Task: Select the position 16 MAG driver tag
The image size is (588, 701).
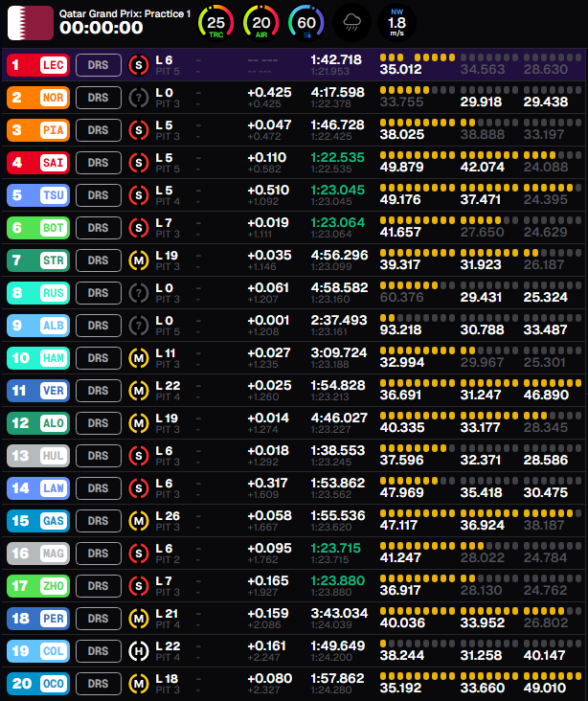Action: click(38, 554)
